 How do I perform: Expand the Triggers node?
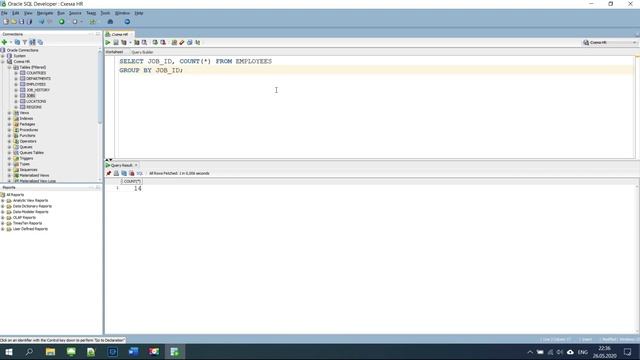click(9, 158)
